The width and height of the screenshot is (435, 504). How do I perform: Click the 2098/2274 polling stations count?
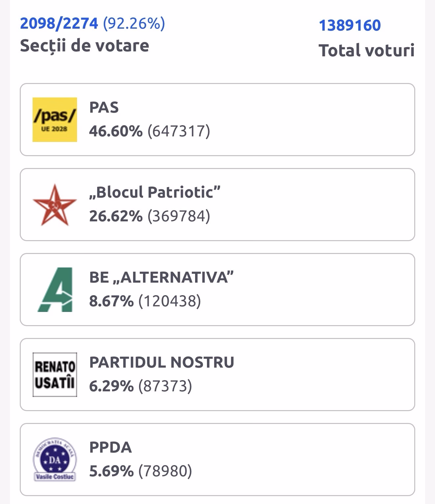coord(59,24)
